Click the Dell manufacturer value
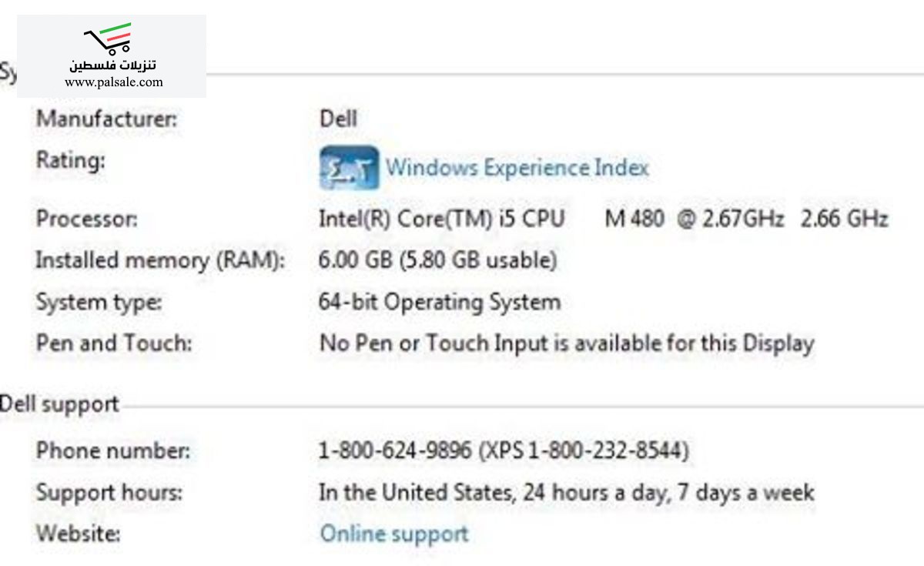This screenshot has width=924, height=566. pos(339,119)
